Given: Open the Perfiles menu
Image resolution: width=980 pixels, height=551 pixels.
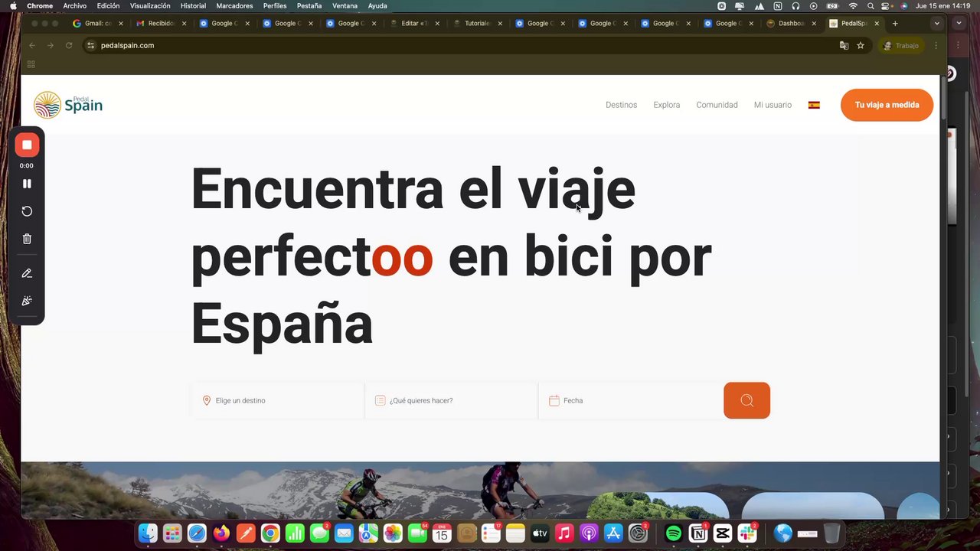Looking at the screenshot, I should [275, 5].
